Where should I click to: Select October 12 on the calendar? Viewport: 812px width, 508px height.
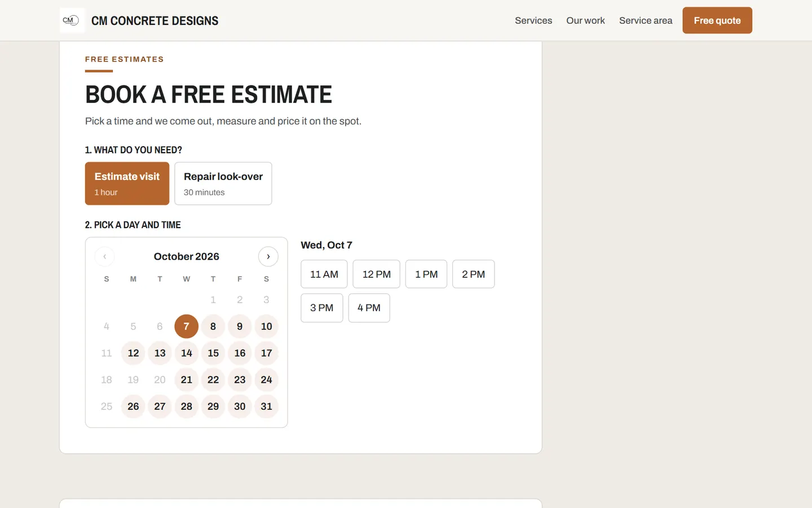pos(133,353)
